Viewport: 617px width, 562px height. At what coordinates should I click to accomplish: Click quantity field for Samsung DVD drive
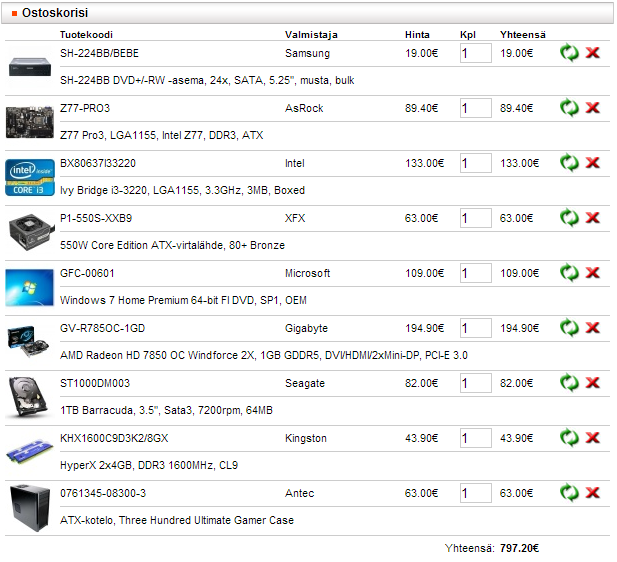click(x=476, y=53)
